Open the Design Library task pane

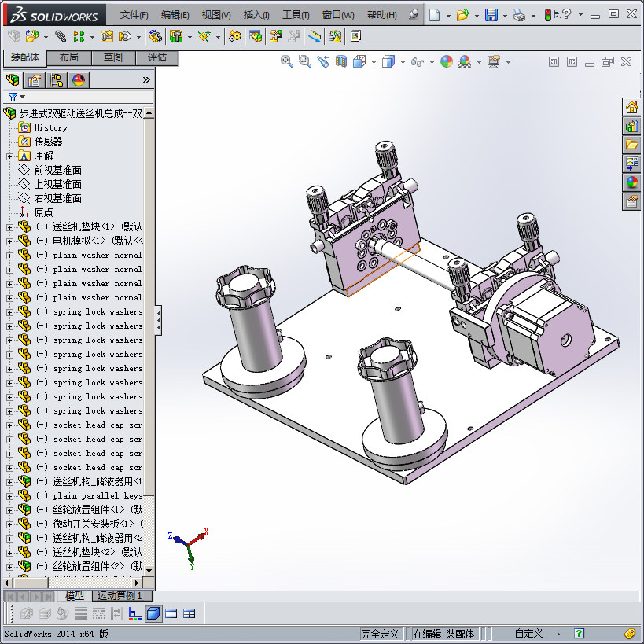tap(631, 126)
